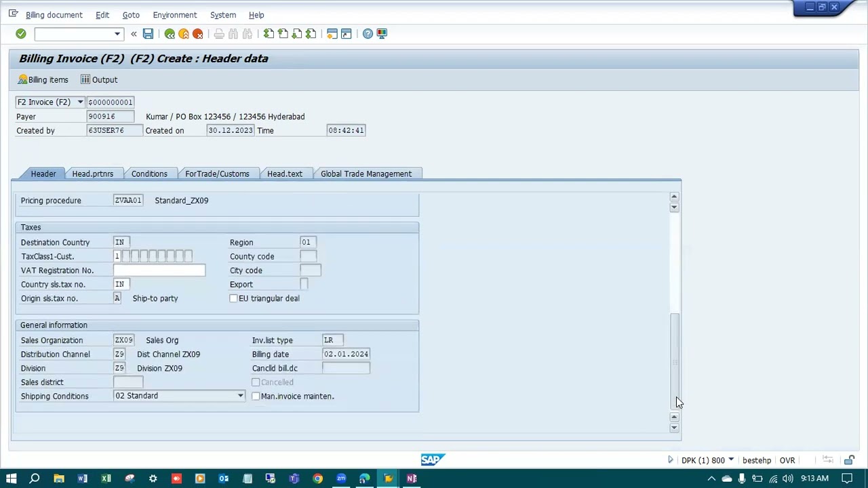Image resolution: width=868 pixels, height=488 pixels.
Task: Click the Find binoculars icon
Action: [233, 34]
